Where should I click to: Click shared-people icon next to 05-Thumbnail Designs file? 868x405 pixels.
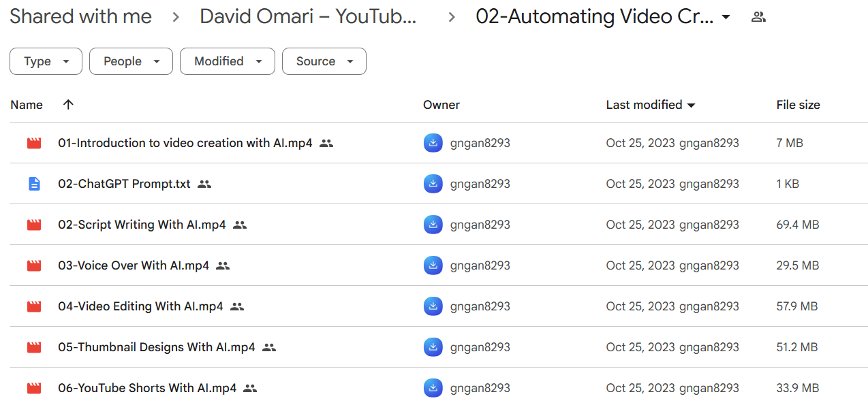coord(268,347)
